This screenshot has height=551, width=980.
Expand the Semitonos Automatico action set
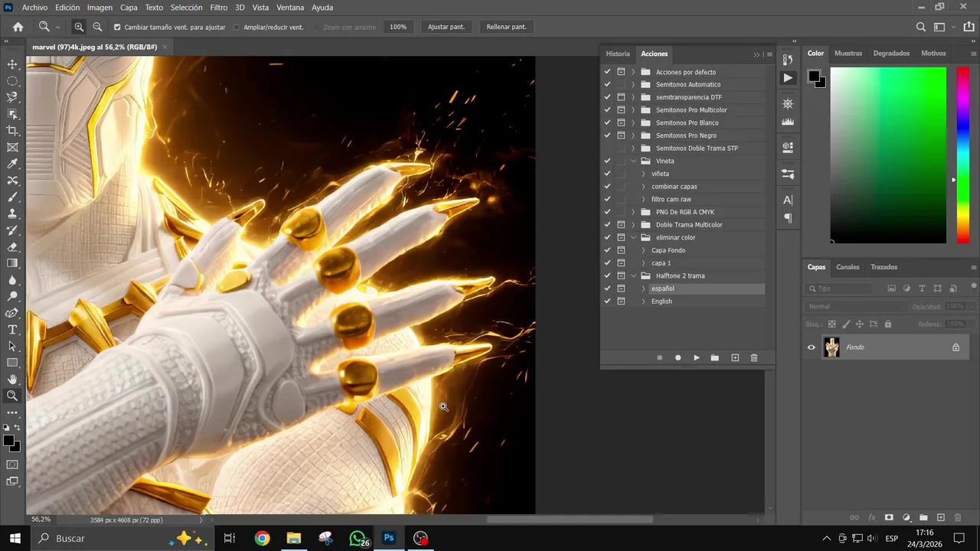633,85
